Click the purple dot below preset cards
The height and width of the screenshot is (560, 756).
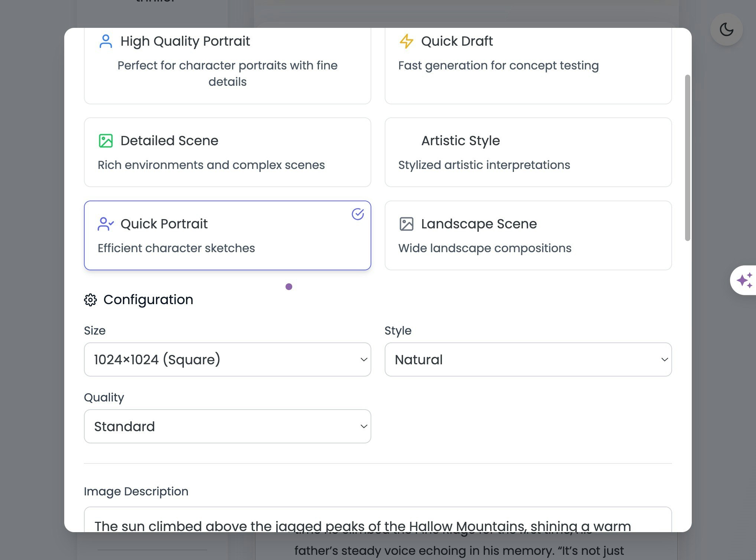coord(289,287)
